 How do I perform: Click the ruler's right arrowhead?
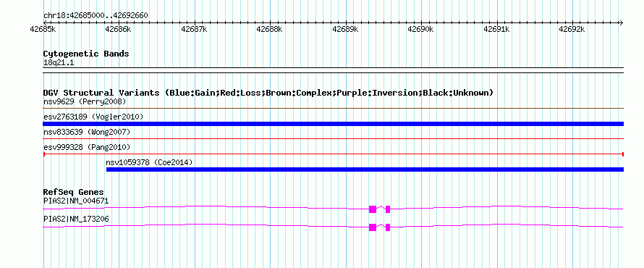(621, 22)
